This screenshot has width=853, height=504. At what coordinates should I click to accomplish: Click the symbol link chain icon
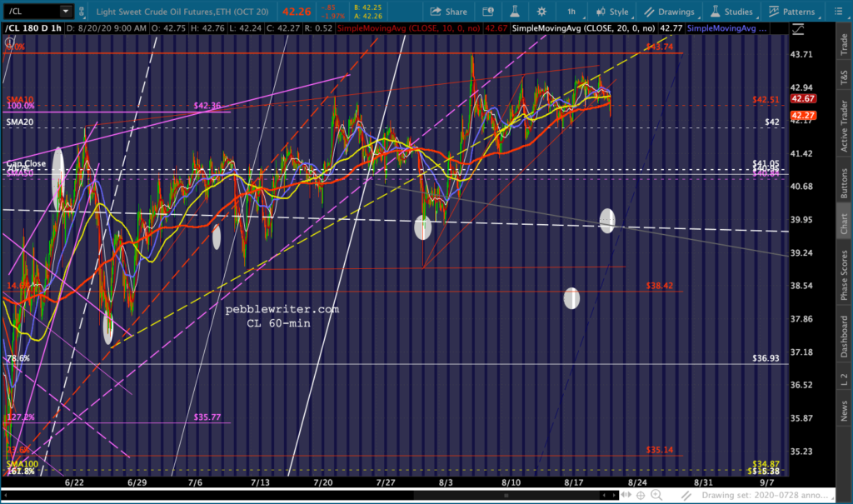pyautogui.click(x=82, y=12)
